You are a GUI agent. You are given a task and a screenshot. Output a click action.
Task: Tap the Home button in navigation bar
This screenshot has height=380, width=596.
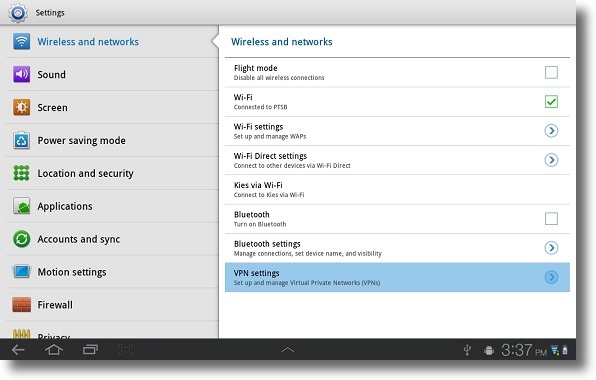54,350
